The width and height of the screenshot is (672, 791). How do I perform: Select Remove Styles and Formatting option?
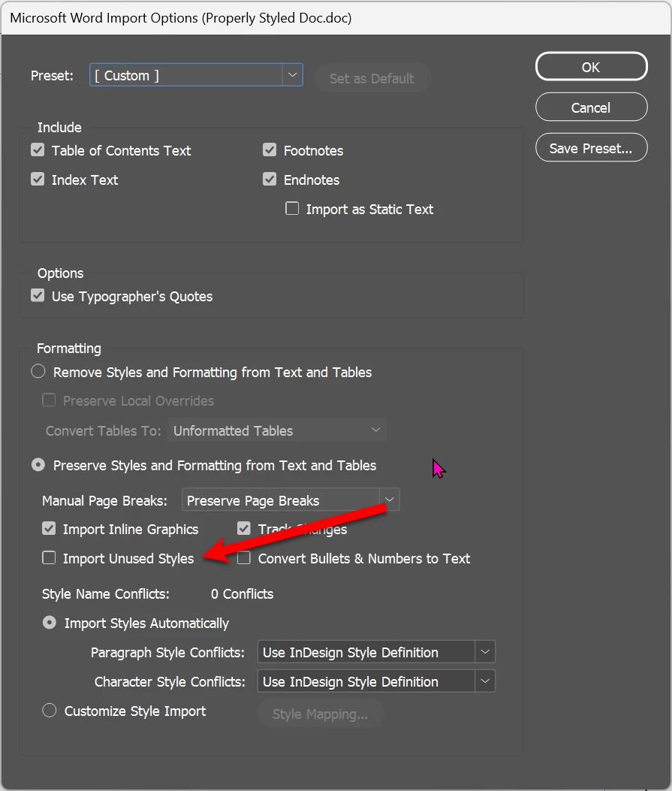[x=38, y=371]
